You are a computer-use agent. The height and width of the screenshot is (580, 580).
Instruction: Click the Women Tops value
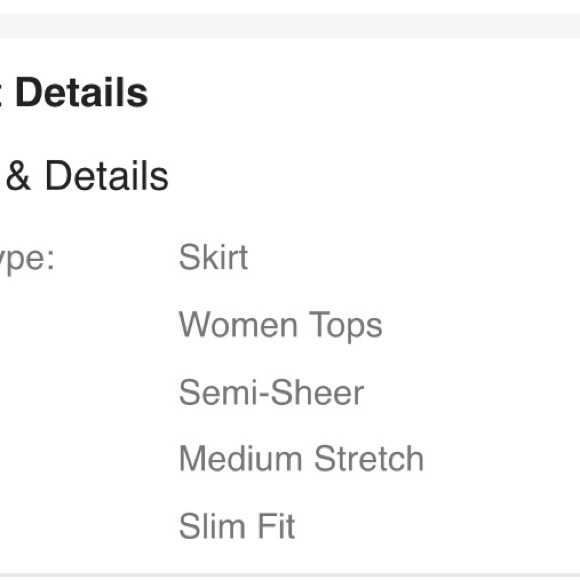tap(281, 326)
